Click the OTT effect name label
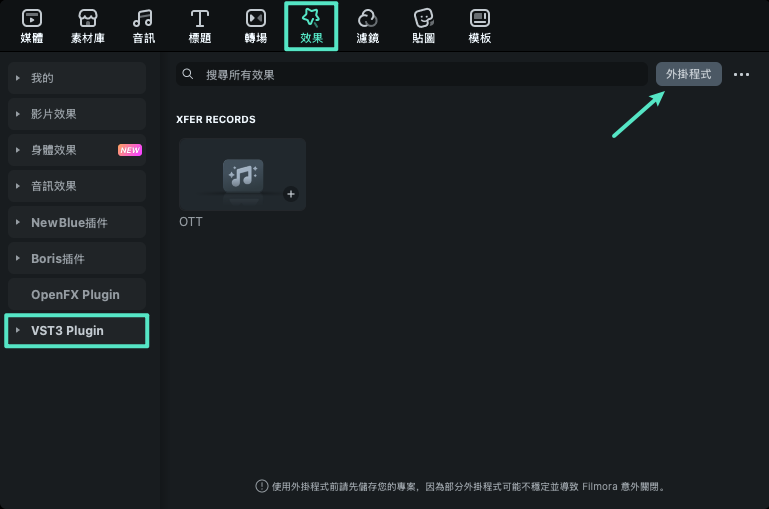The image size is (769, 509). pyautogui.click(x=191, y=222)
